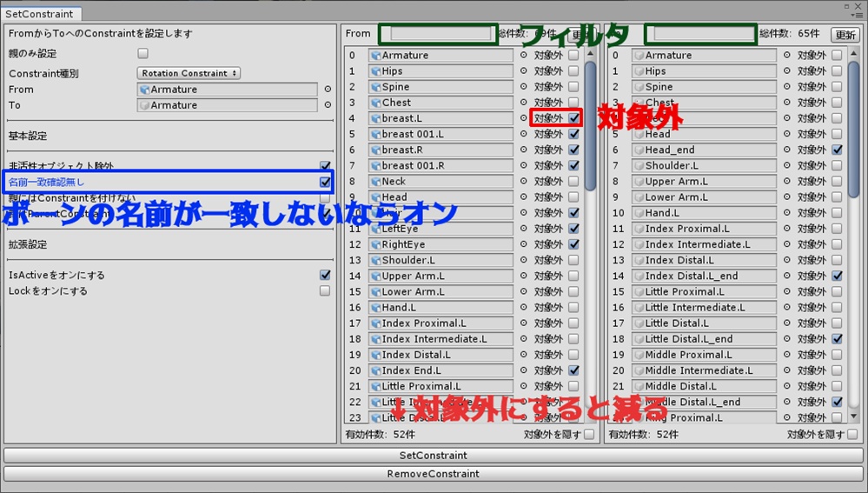
Task: Open object picker for the left-panel To Armature field
Action: coord(328,104)
